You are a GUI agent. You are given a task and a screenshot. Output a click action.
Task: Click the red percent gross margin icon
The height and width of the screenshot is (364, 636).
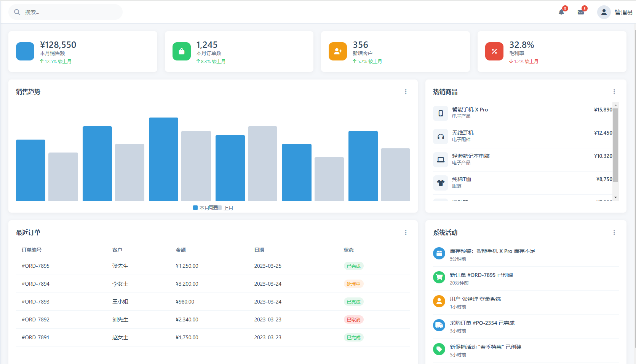pos(494,51)
